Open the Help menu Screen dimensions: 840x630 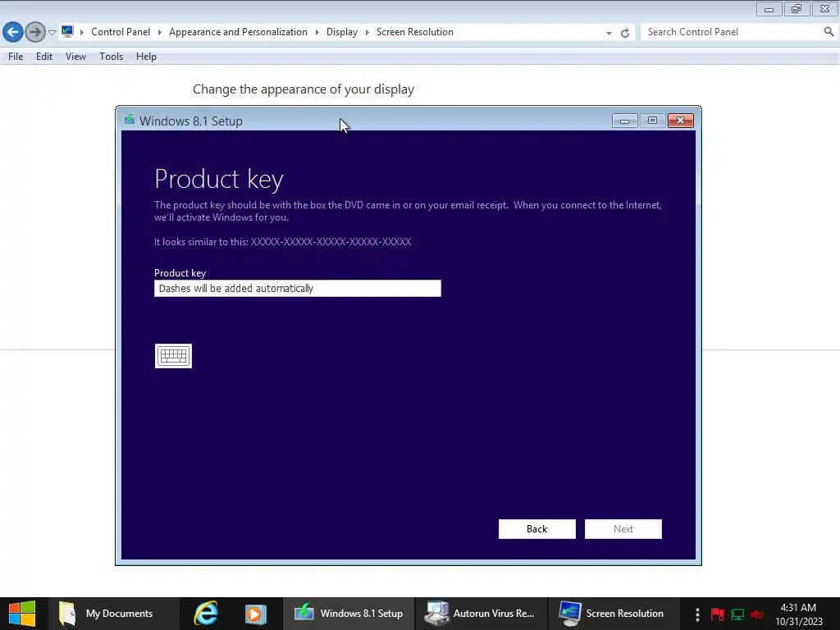click(x=146, y=57)
